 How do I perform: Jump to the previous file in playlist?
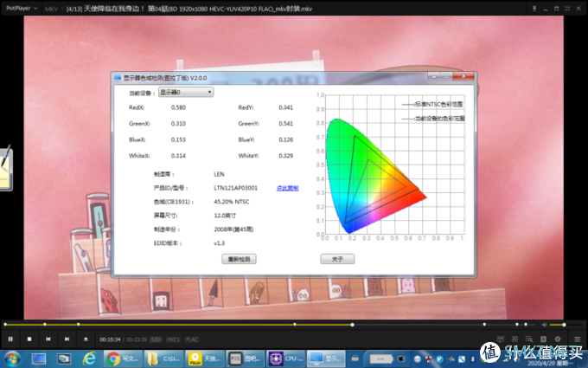click(x=48, y=339)
